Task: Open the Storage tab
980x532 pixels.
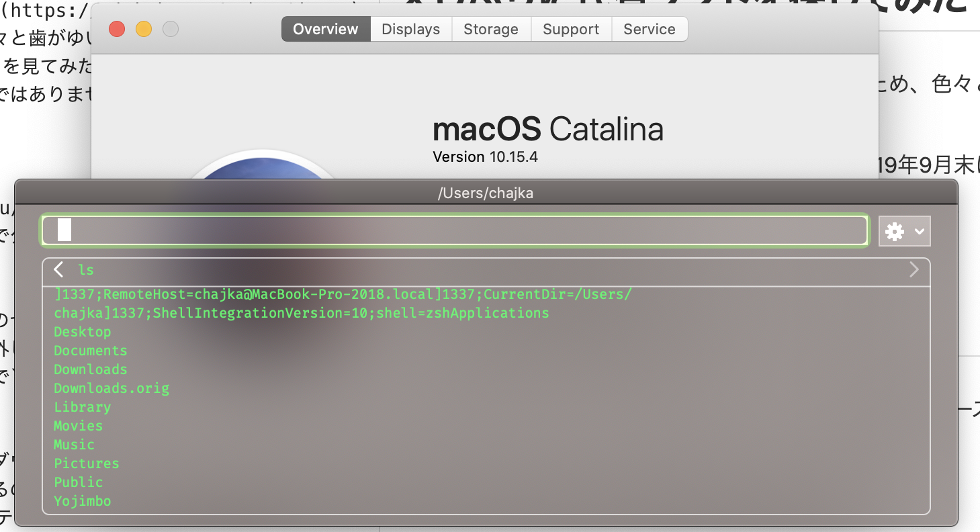Action: [491, 30]
